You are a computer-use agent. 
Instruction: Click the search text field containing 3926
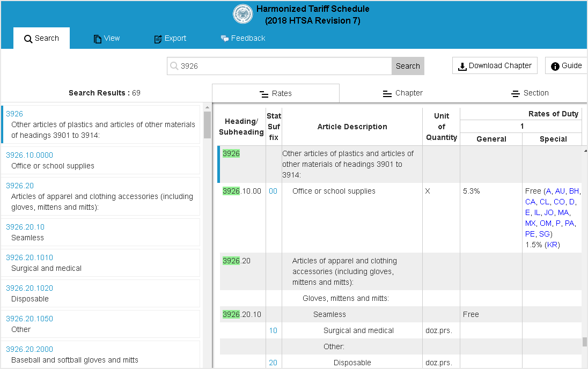point(284,66)
